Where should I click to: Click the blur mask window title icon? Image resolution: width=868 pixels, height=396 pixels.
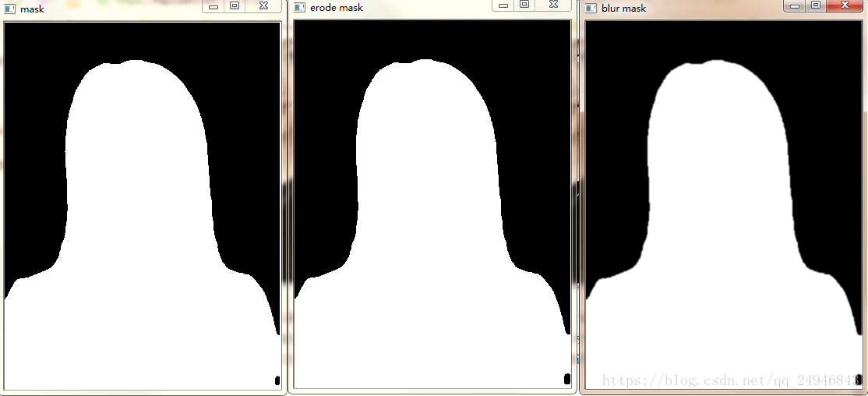(x=591, y=9)
